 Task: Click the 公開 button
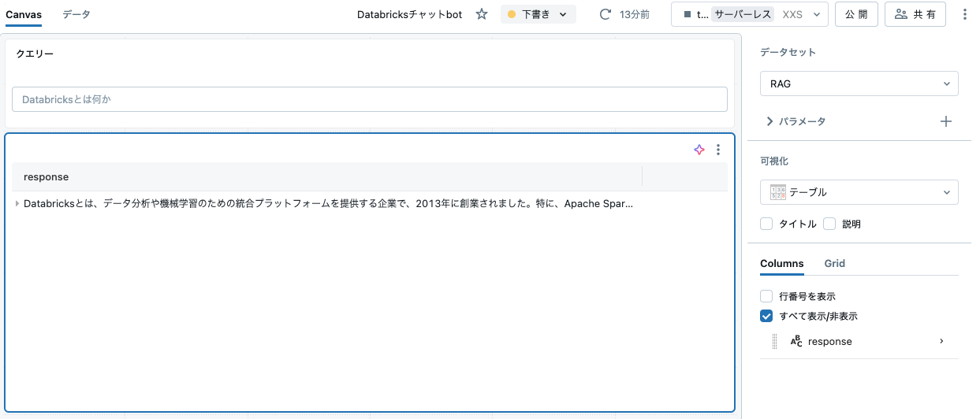856,14
